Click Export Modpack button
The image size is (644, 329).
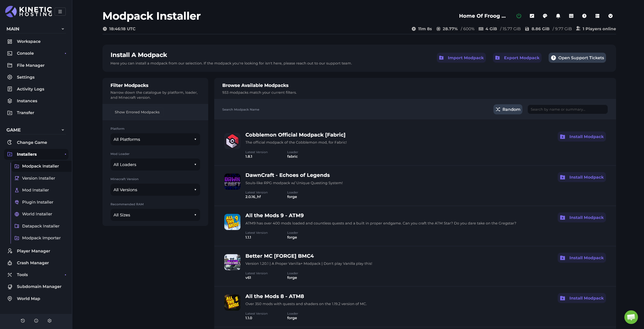[x=517, y=58]
